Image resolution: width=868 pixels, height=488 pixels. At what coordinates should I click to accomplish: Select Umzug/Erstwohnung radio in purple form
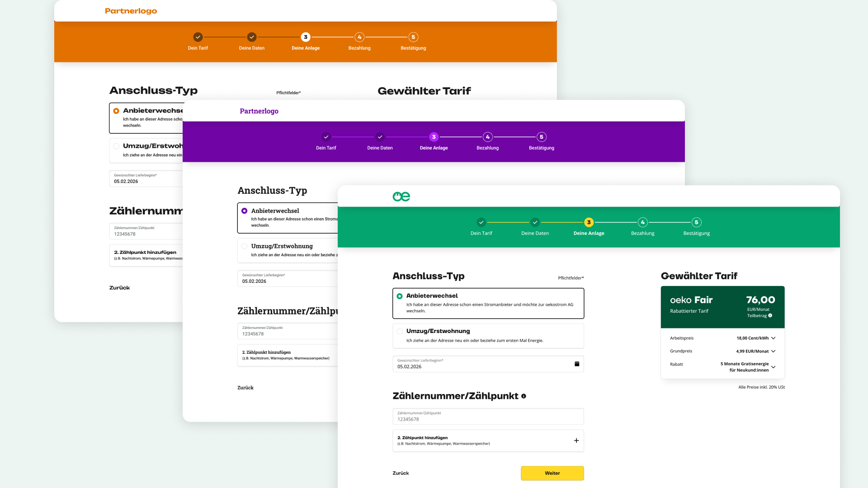pos(245,246)
